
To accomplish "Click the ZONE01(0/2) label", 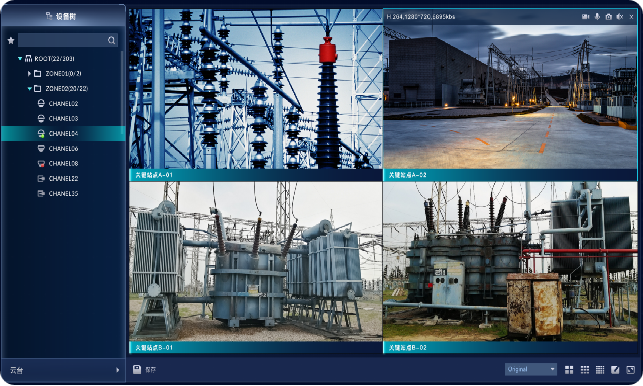I will (x=63, y=73).
